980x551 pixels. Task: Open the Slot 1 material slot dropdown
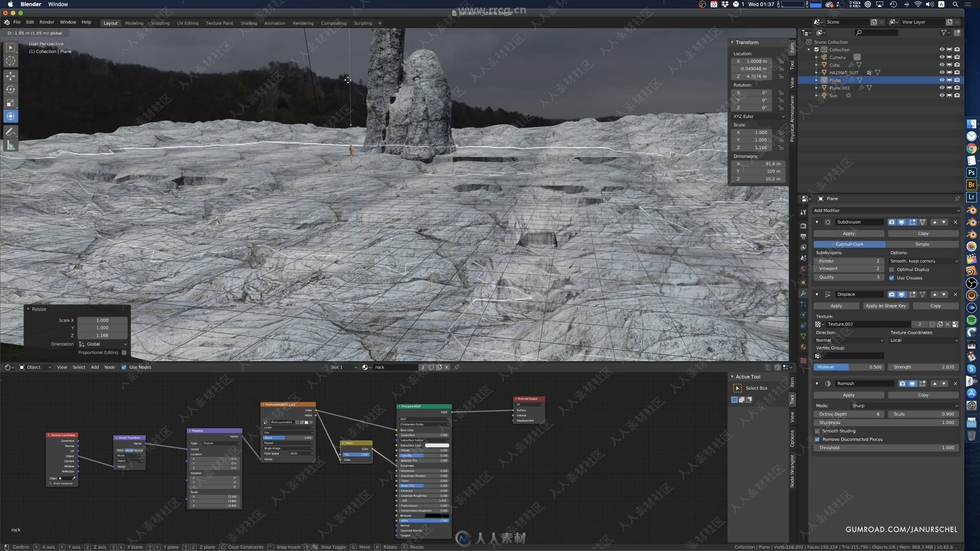click(x=343, y=367)
